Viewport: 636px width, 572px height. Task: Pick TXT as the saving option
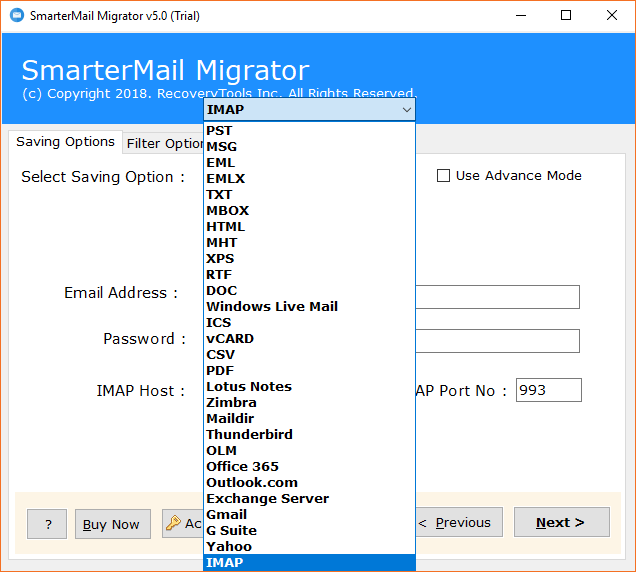pos(309,195)
